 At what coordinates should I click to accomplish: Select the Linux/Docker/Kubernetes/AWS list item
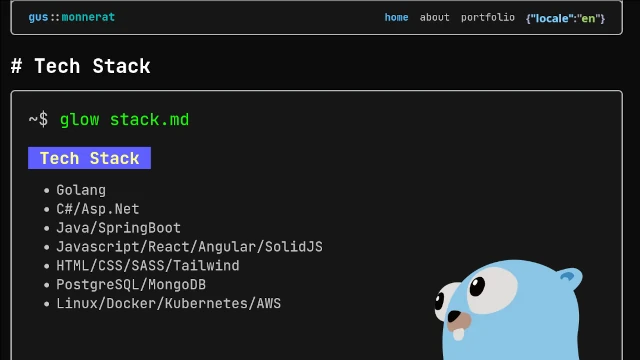pyautogui.click(x=169, y=303)
